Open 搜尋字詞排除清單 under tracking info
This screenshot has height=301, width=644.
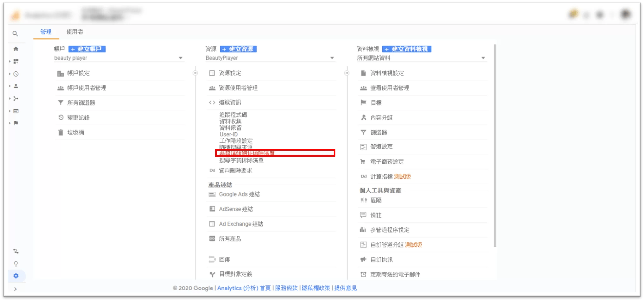pos(241,160)
